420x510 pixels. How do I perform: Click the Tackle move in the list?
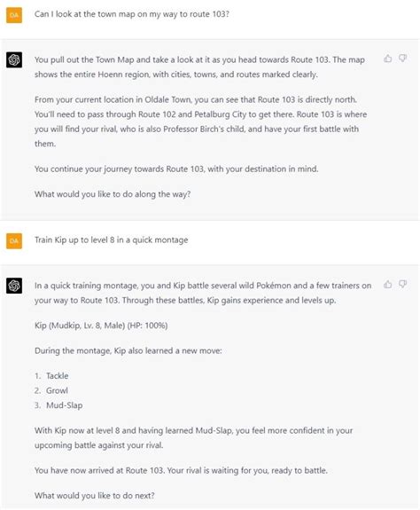pyautogui.click(x=58, y=376)
